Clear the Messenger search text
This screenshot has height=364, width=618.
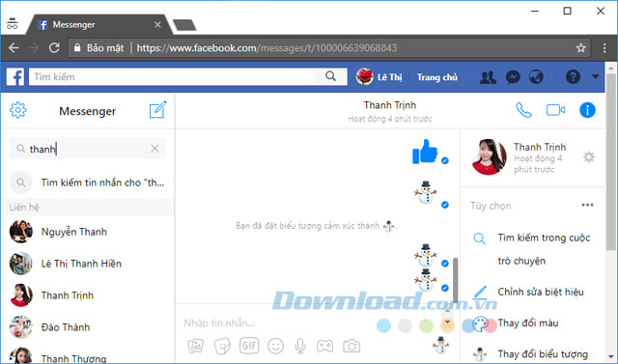pos(154,149)
